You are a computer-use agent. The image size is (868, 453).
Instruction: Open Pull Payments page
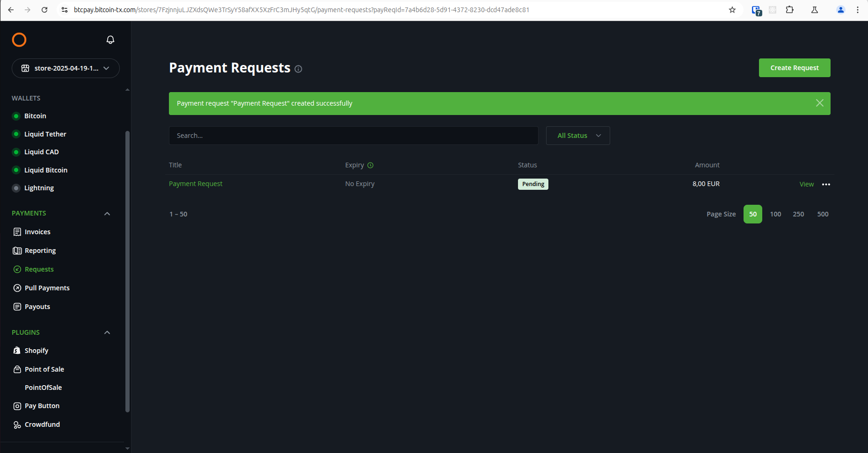(x=47, y=288)
